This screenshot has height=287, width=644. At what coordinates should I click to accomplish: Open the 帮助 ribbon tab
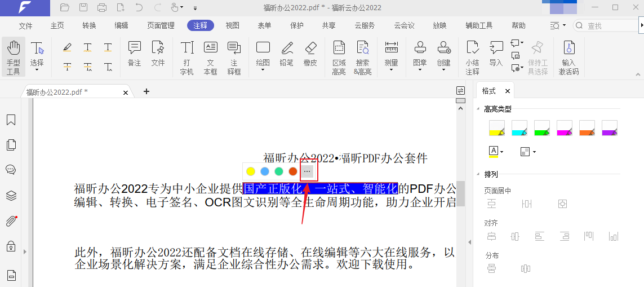[518, 25]
